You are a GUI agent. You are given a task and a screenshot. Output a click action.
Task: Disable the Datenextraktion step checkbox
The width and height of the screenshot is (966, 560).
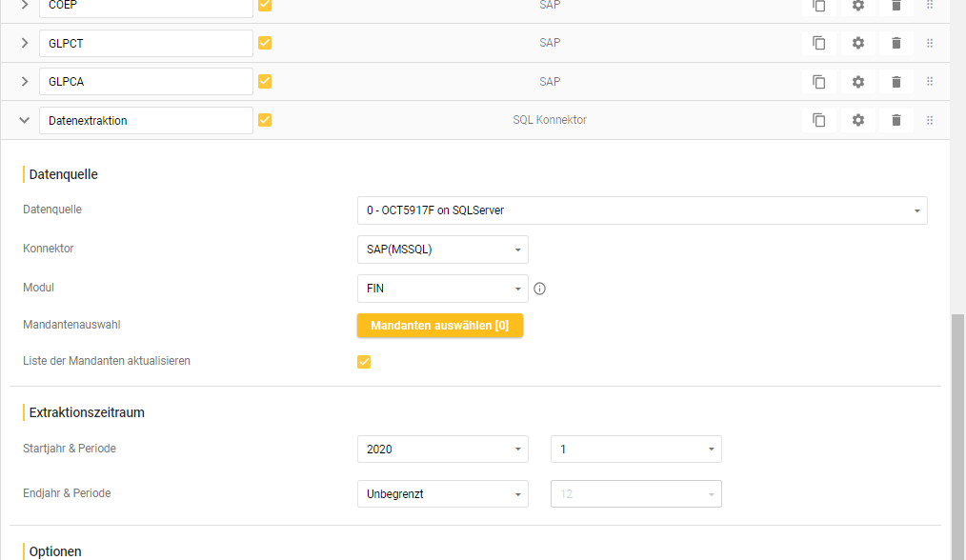click(x=265, y=120)
